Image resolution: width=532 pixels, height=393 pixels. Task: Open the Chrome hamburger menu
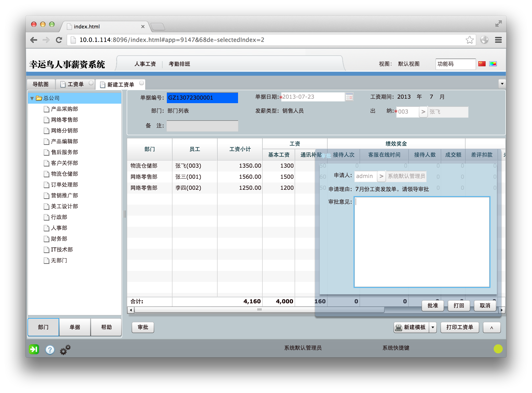tap(498, 40)
